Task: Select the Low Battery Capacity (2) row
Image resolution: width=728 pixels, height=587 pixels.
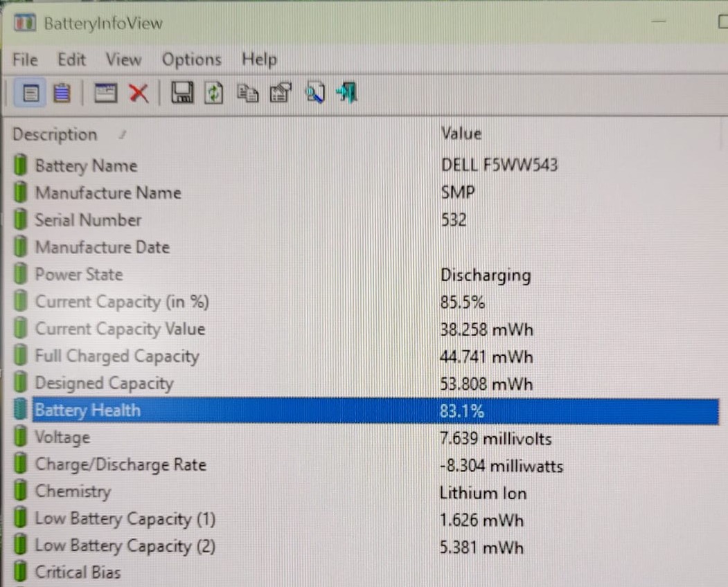Action: 366,546
